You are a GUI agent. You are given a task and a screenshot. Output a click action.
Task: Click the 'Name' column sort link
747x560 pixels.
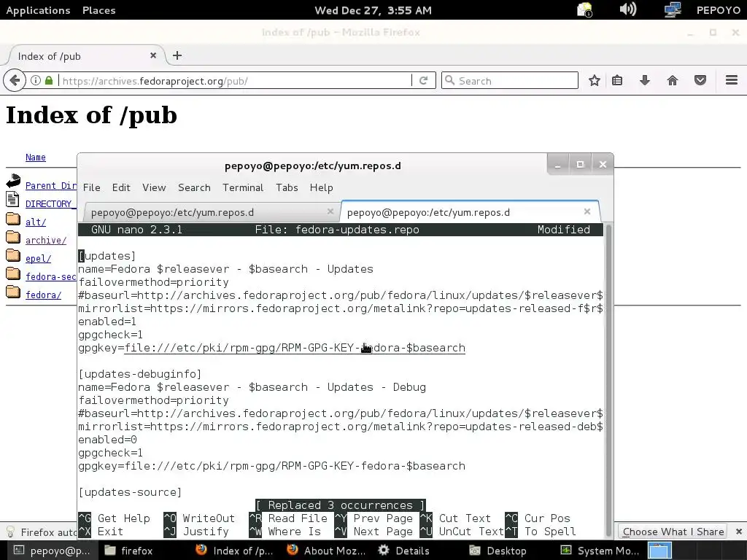(36, 157)
